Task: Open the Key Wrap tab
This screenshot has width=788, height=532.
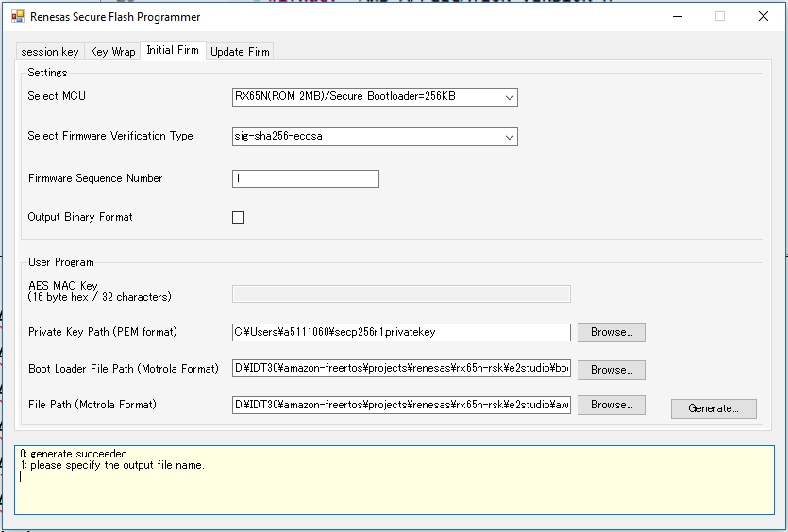Action: (112, 52)
